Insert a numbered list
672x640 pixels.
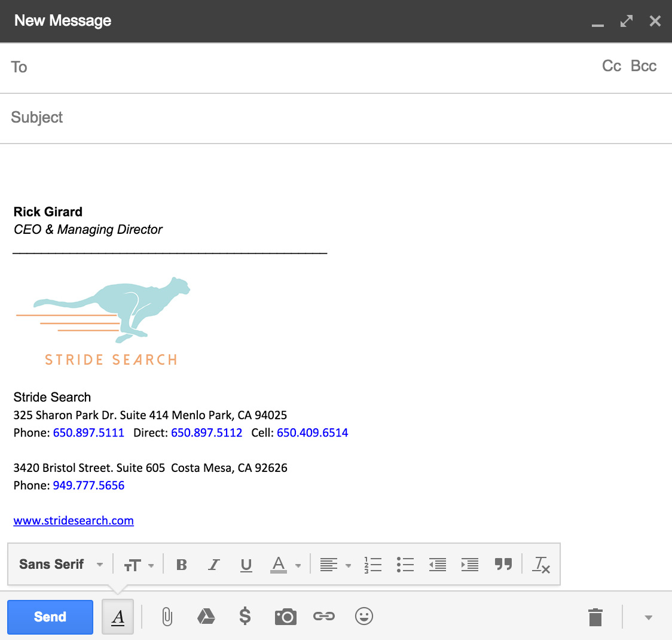click(x=373, y=565)
